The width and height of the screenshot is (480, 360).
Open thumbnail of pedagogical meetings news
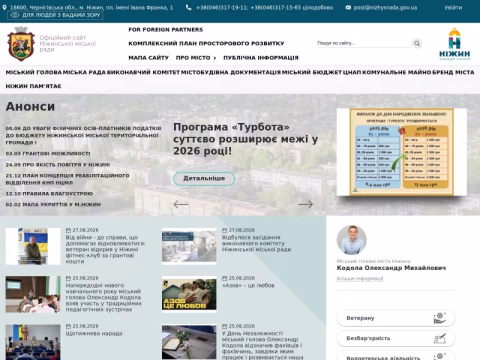pos(33,294)
